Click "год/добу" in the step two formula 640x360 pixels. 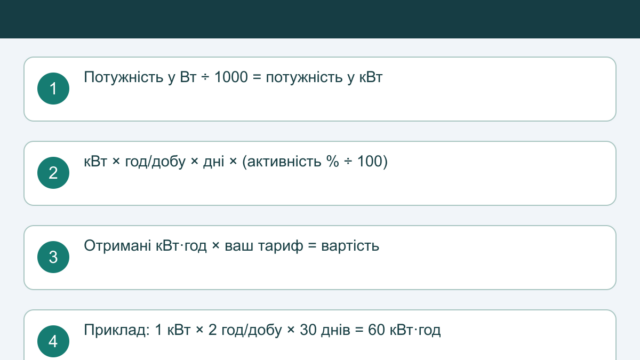155,162
